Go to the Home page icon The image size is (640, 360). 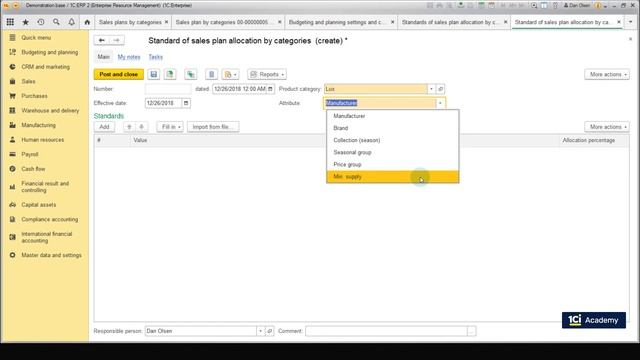(87, 22)
